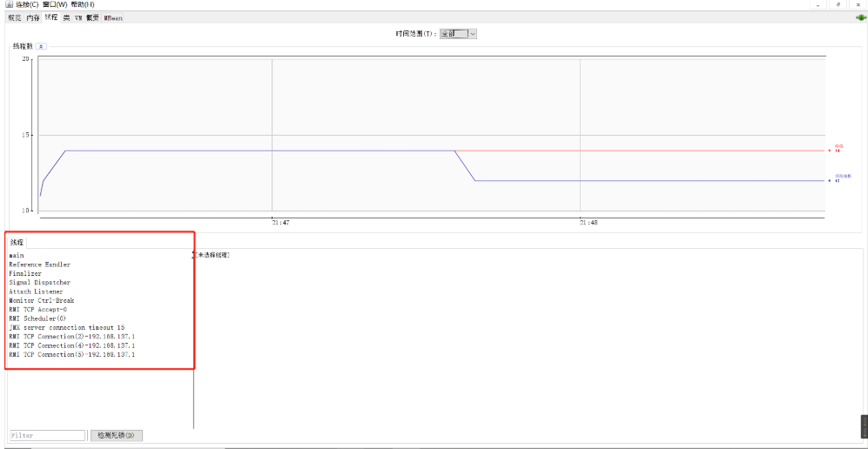Click the 21:48 time axis label
868x449 pixels.
[x=589, y=222]
